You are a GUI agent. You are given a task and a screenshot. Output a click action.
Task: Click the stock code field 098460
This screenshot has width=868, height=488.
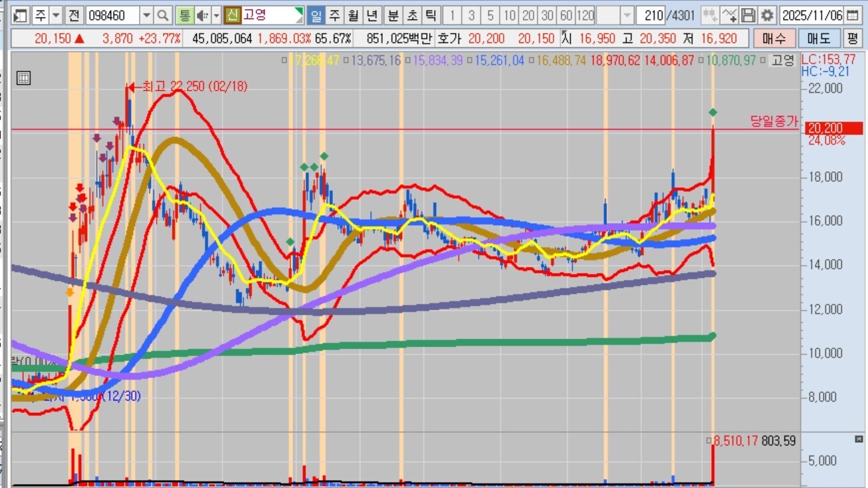pyautogui.click(x=112, y=15)
